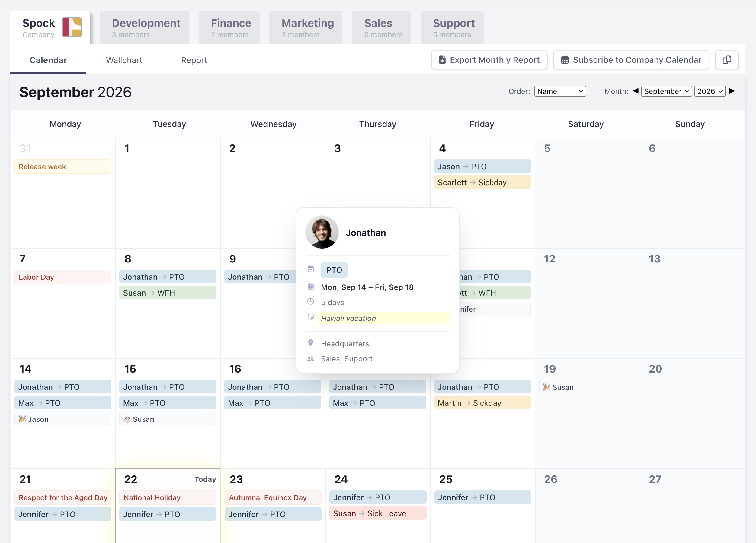Click Subscribe to Company Calendar button
The image size is (756, 543).
tap(631, 60)
